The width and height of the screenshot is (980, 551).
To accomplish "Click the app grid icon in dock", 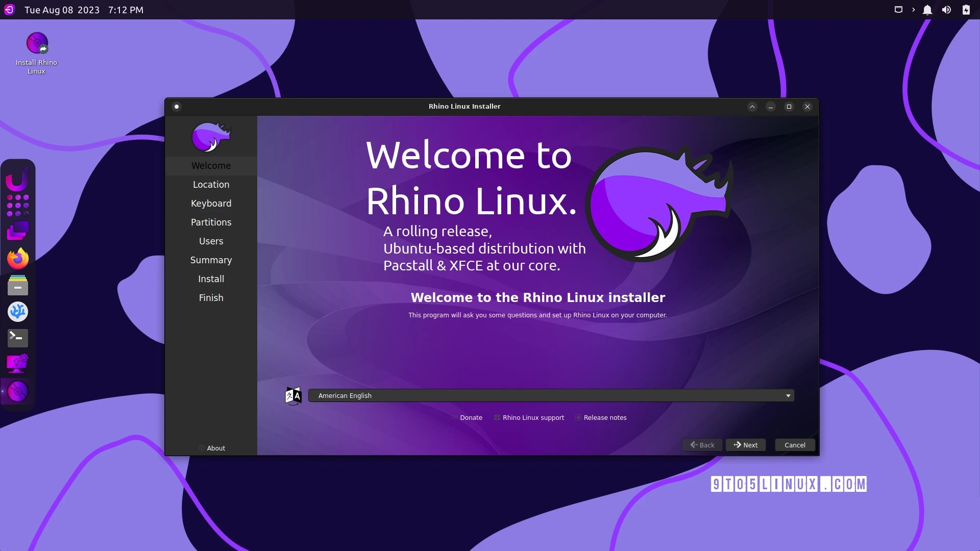I will (x=18, y=204).
